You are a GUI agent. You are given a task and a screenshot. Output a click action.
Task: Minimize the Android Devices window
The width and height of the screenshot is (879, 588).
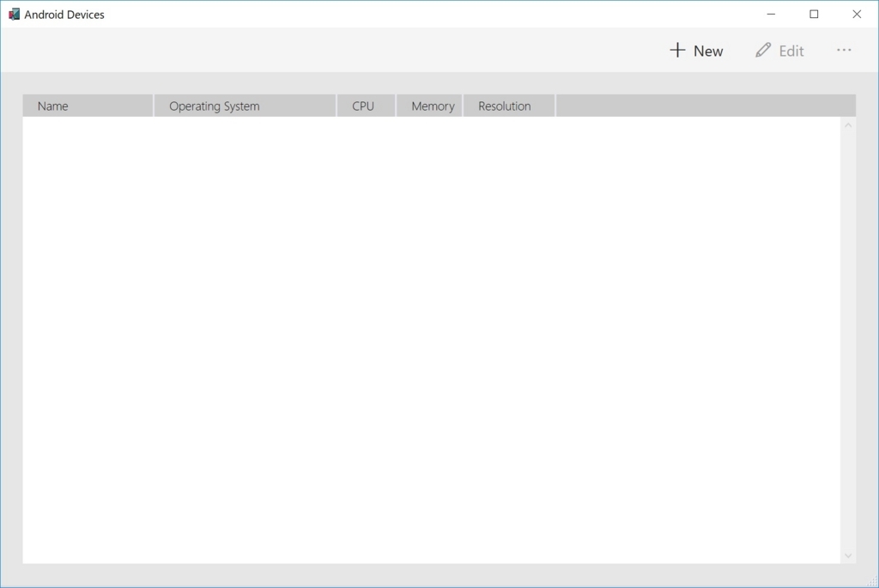click(770, 14)
